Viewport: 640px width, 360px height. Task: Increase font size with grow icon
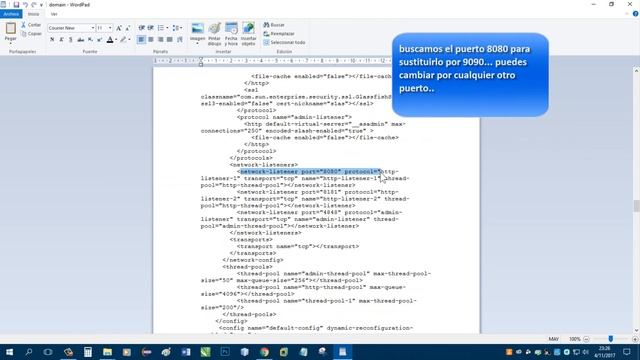(119, 28)
